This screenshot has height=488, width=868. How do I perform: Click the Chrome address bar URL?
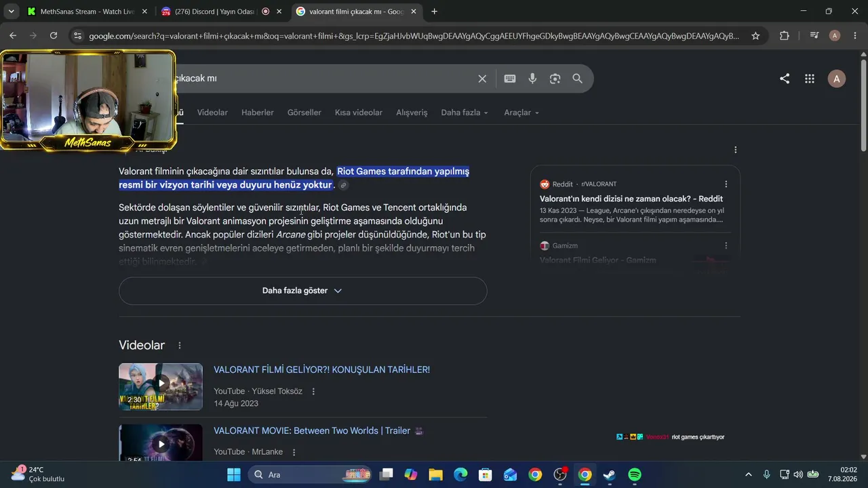coord(414,36)
